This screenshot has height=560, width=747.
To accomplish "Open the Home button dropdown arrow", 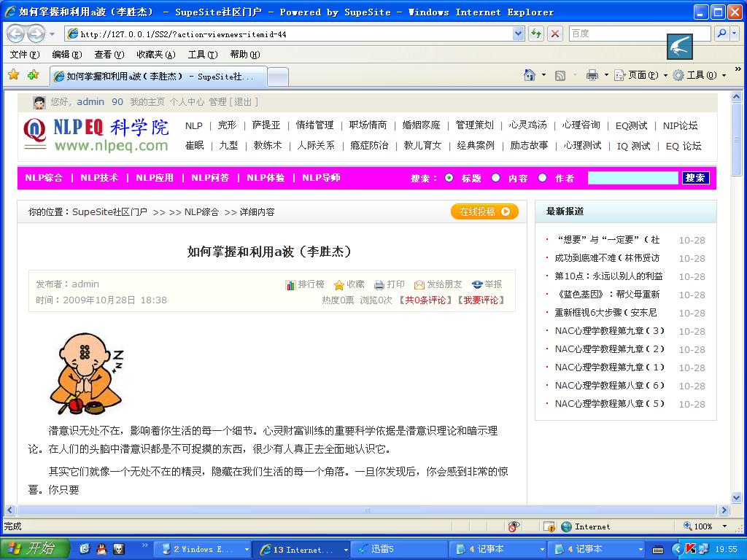I will click(x=543, y=75).
